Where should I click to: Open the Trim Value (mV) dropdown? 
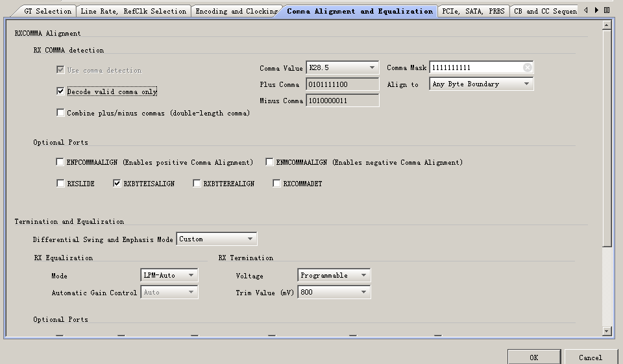[363, 292]
